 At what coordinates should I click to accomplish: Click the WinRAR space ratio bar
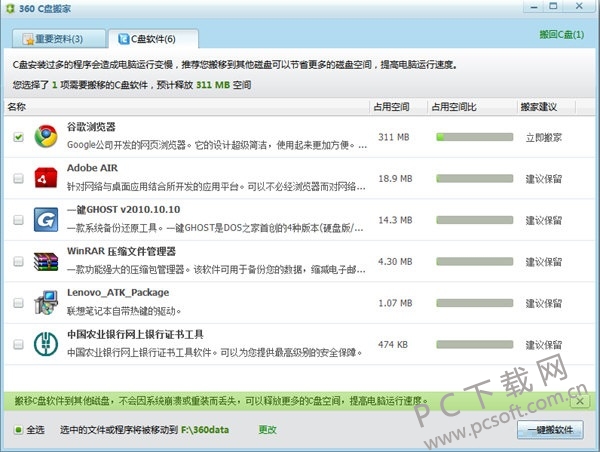pyautogui.click(x=474, y=261)
